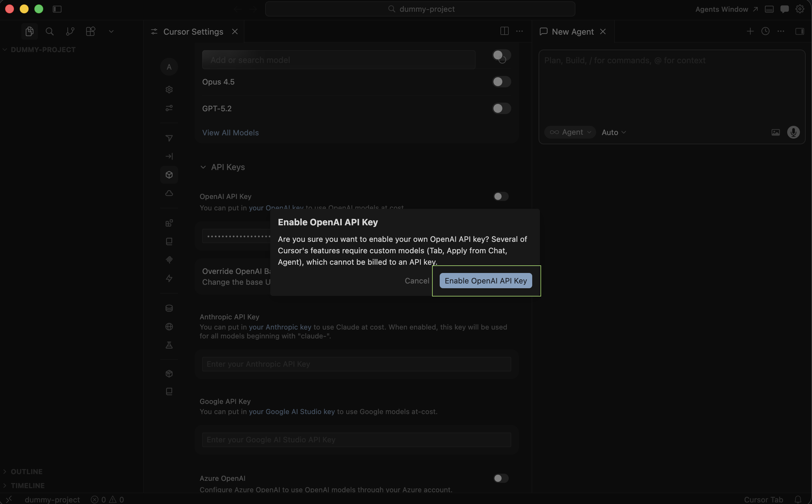Open the Source Control branch icon
The image size is (812, 504).
coord(70,31)
